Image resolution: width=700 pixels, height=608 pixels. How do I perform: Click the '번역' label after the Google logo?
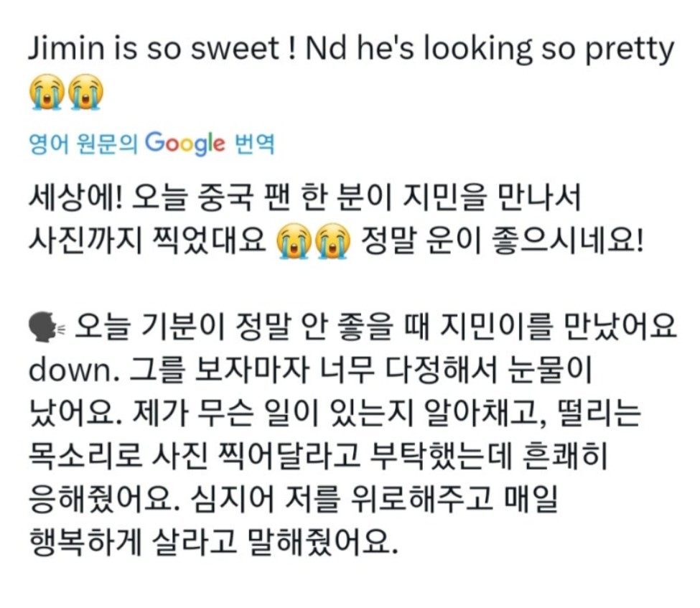point(255,144)
